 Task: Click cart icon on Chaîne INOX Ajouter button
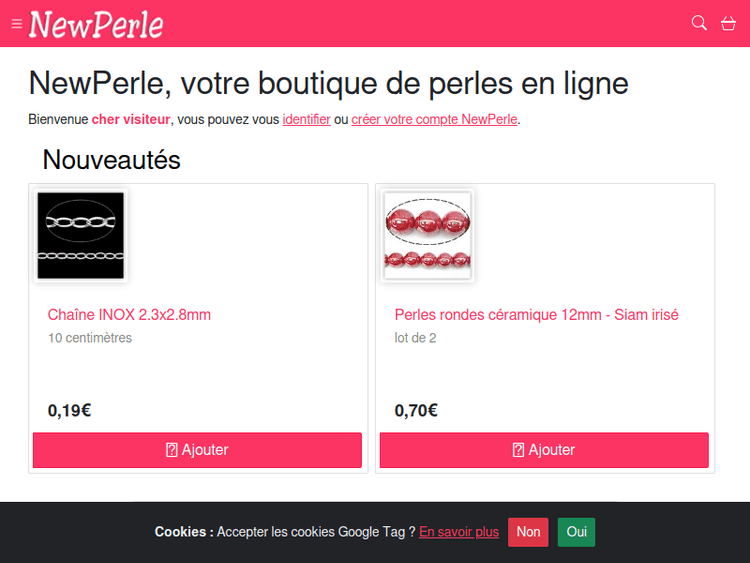(171, 450)
